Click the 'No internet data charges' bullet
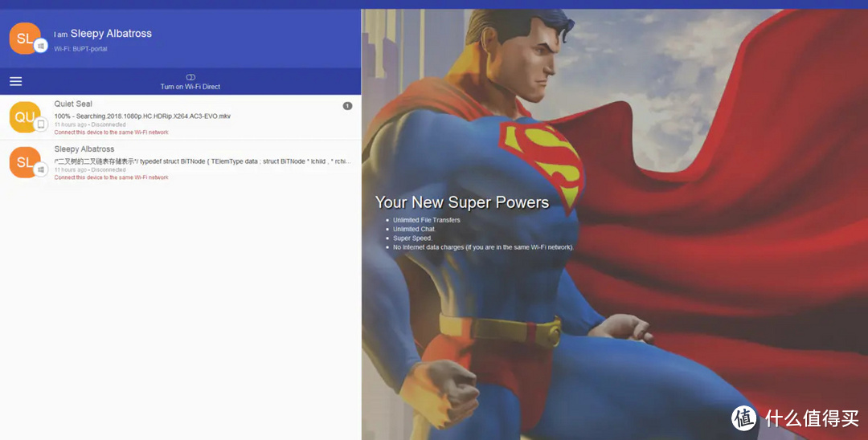The width and height of the screenshot is (868, 440). (483, 247)
